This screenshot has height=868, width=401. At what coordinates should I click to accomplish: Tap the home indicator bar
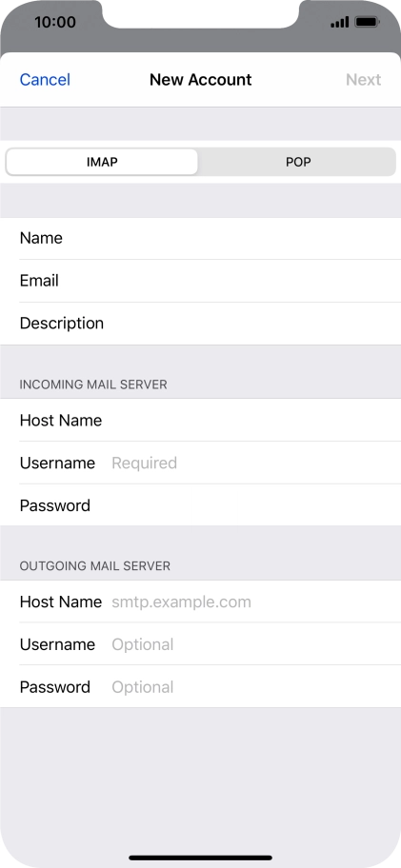pyautogui.click(x=200, y=858)
